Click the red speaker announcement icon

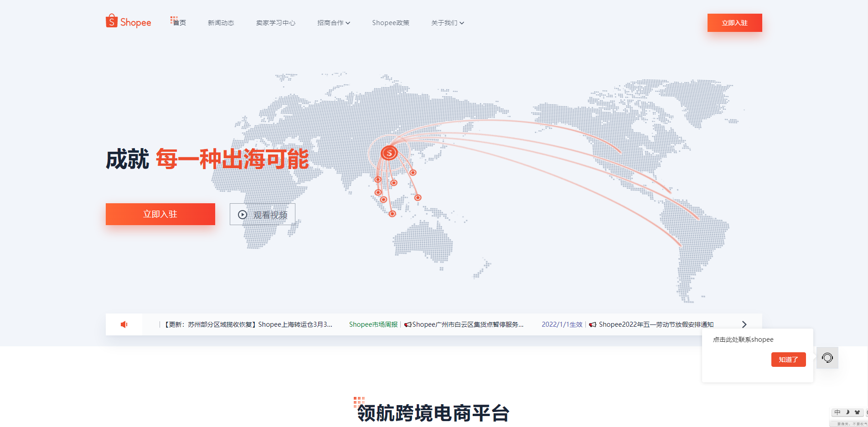124,324
